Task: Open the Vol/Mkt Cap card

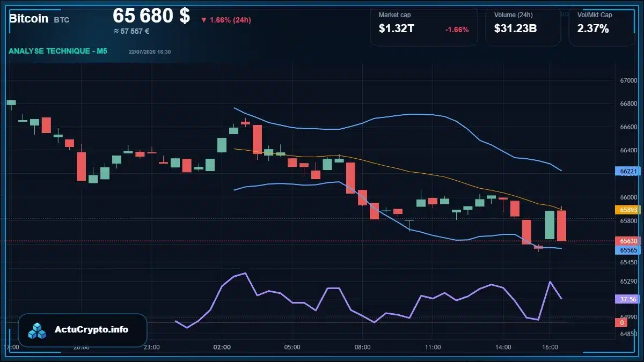Action: [x=602, y=26]
